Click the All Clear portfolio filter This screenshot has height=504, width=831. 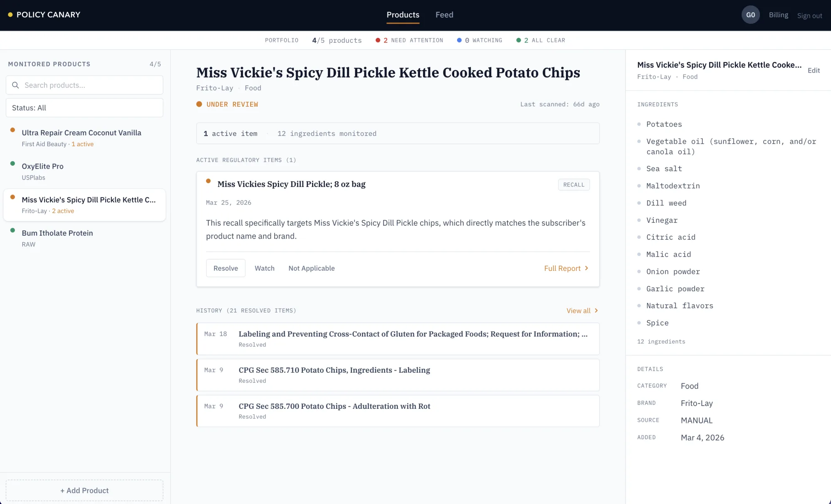[x=541, y=40]
